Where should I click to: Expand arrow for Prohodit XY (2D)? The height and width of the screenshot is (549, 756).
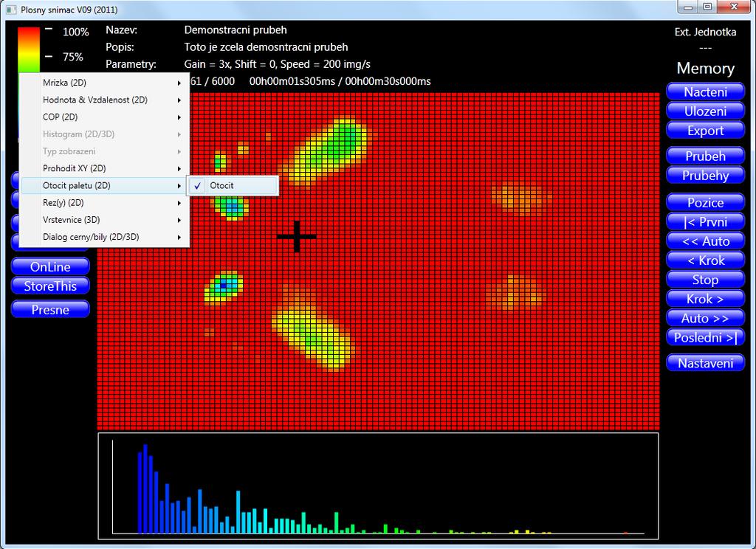click(x=179, y=169)
